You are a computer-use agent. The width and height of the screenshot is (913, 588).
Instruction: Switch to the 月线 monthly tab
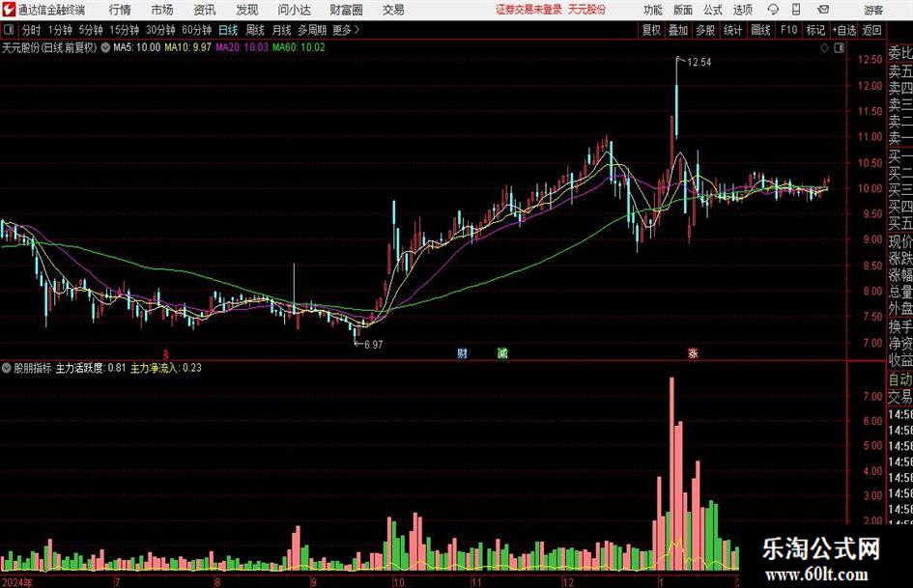[281, 30]
